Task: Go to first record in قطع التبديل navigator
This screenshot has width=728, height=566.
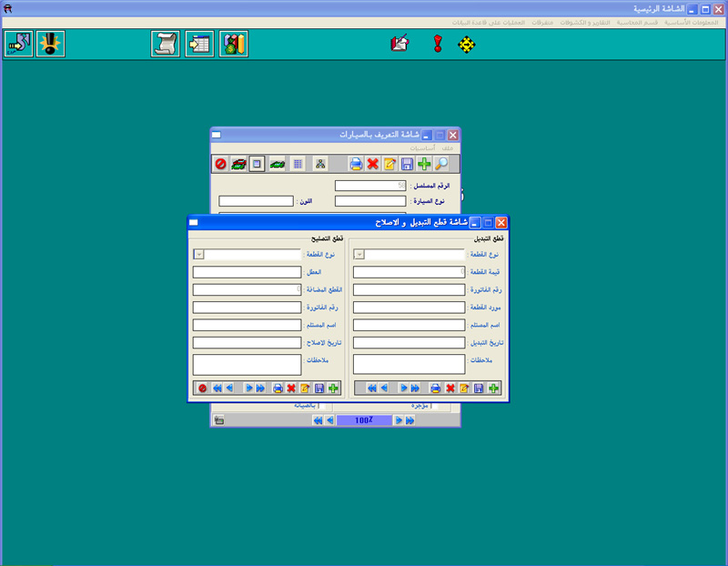Action: click(x=371, y=388)
